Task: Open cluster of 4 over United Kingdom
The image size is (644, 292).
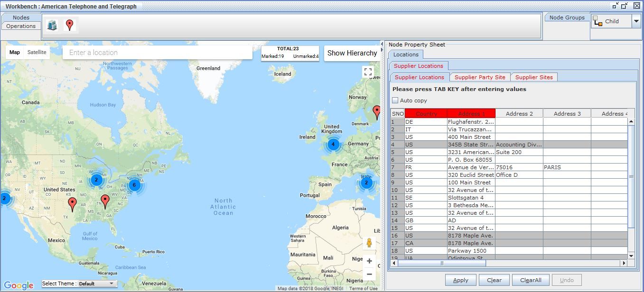Action: [x=333, y=144]
